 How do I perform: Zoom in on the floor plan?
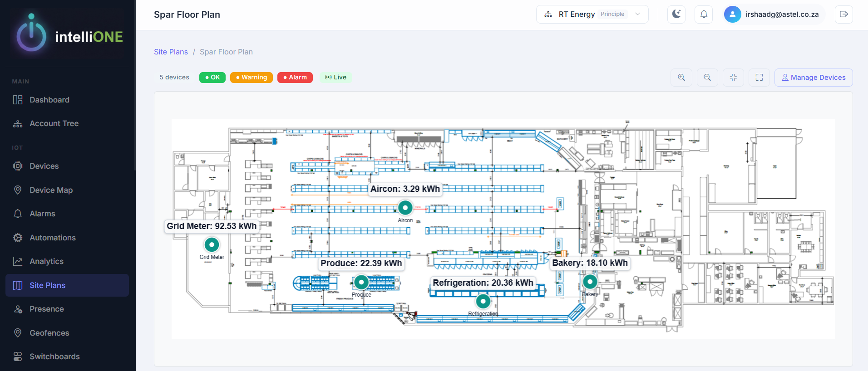(681, 78)
